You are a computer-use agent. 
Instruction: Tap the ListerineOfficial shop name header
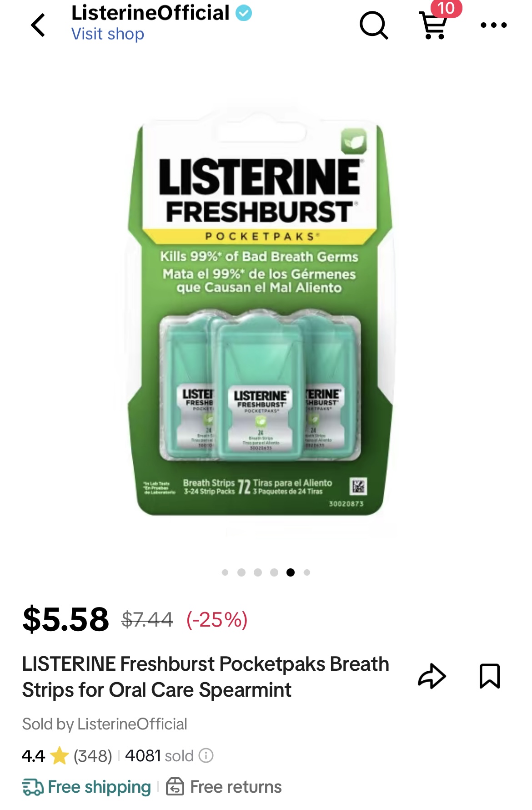pyautogui.click(x=151, y=13)
